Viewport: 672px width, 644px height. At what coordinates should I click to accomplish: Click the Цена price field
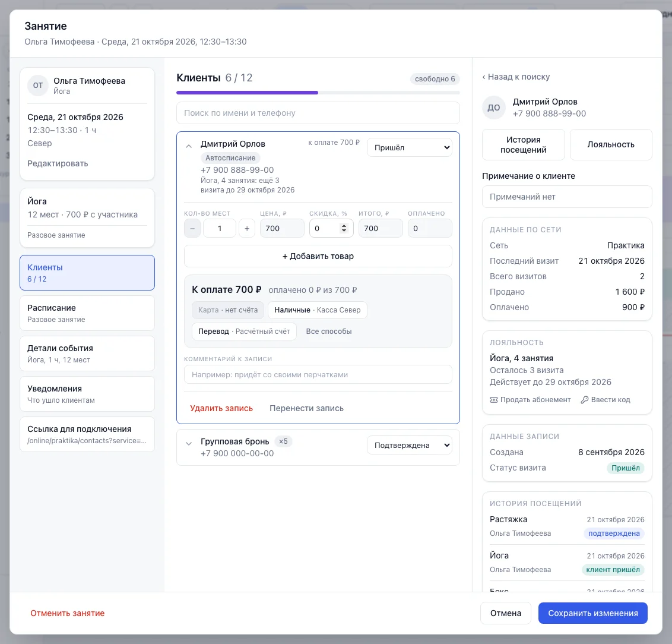[x=282, y=229]
